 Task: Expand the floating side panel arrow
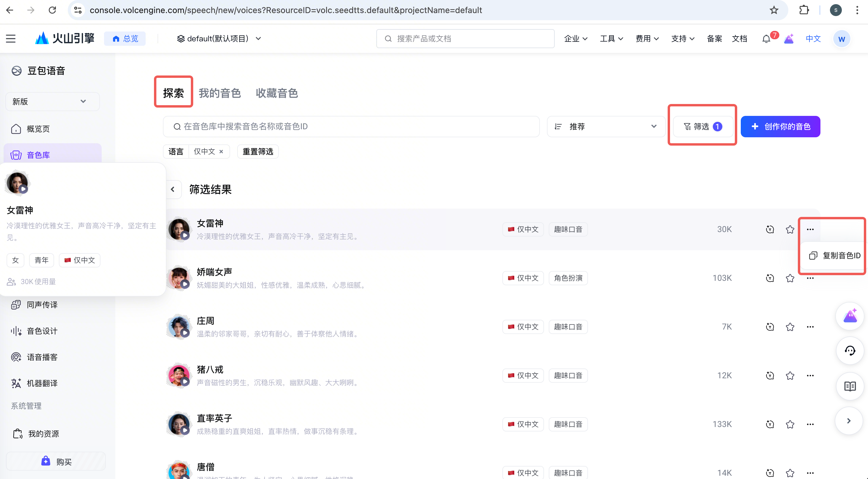click(x=849, y=421)
